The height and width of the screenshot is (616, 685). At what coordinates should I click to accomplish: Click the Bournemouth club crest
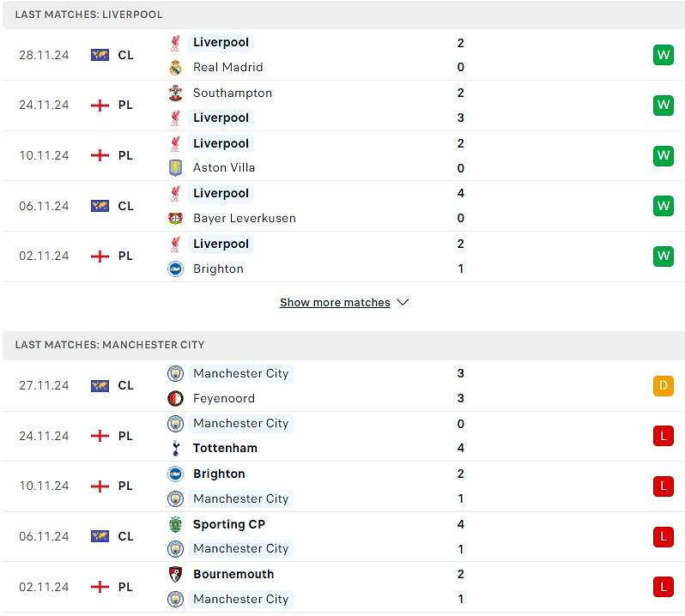tap(176, 574)
